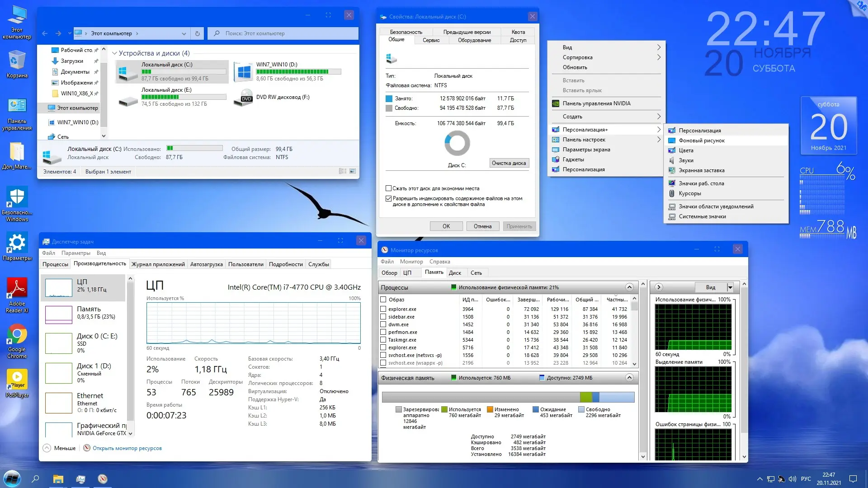Enable Сжать этот диск для экономии места
This screenshot has width=868, height=488.
[x=388, y=188]
